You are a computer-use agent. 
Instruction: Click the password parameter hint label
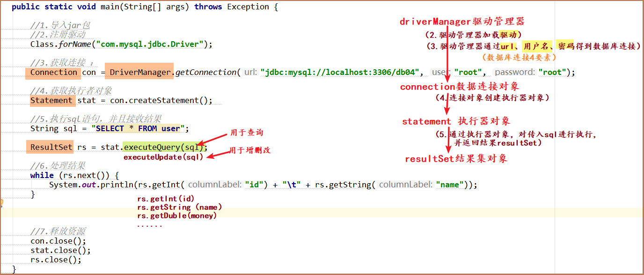click(x=514, y=72)
